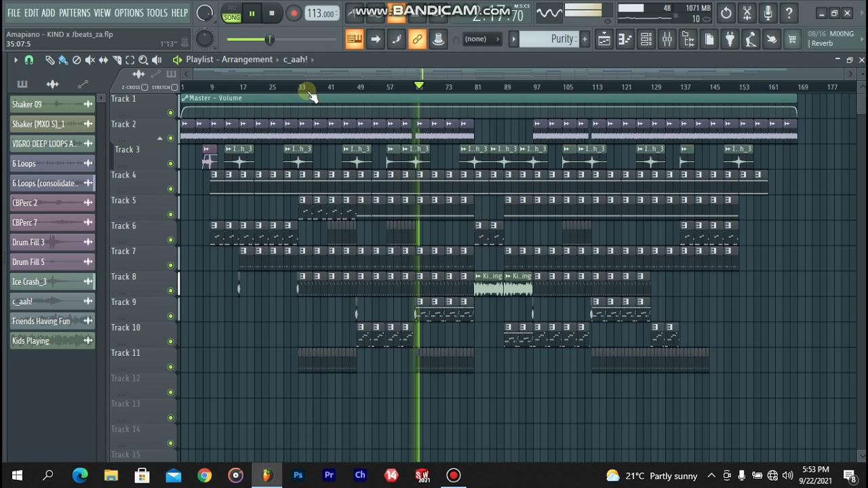Click the one-click audio recording microphone icon
The width and height of the screenshot is (868, 488).
pos(768,13)
